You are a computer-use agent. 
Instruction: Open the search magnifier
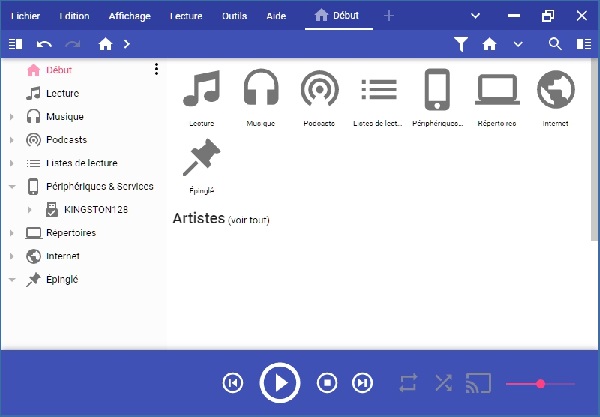click(555, 44)
